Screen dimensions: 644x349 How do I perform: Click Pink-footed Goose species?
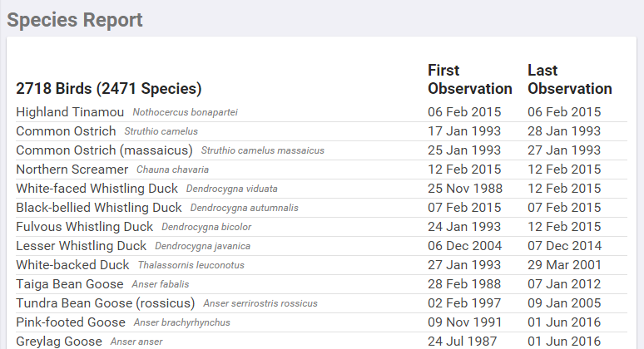point(71,322)
